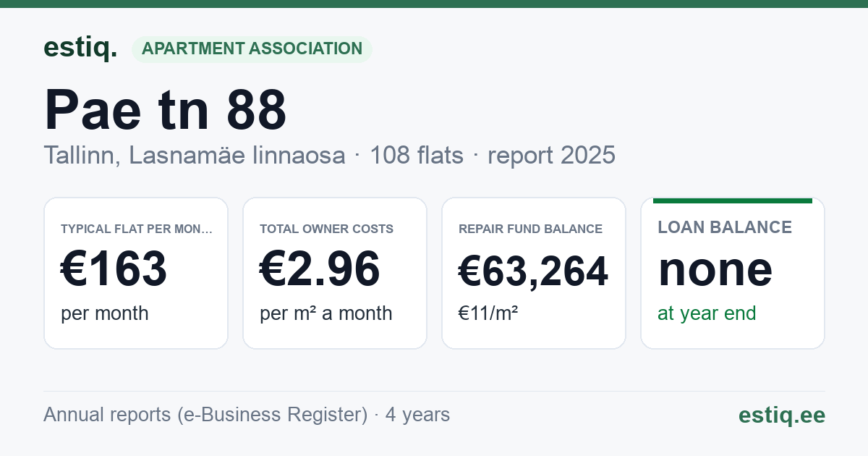Click the Pae tn 88 heading
The image size is (868, 456).
tap(166, 111)
